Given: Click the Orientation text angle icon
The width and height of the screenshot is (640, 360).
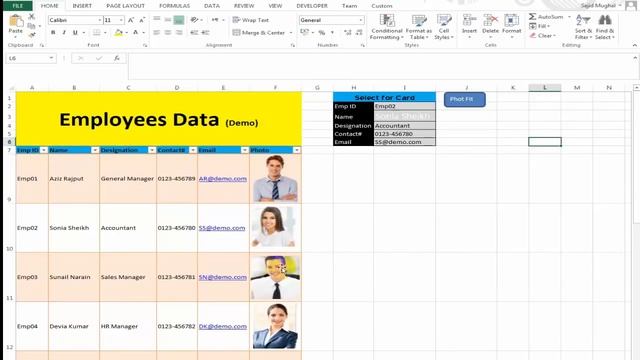Looking at the screenshot, I should coord(195,20).
